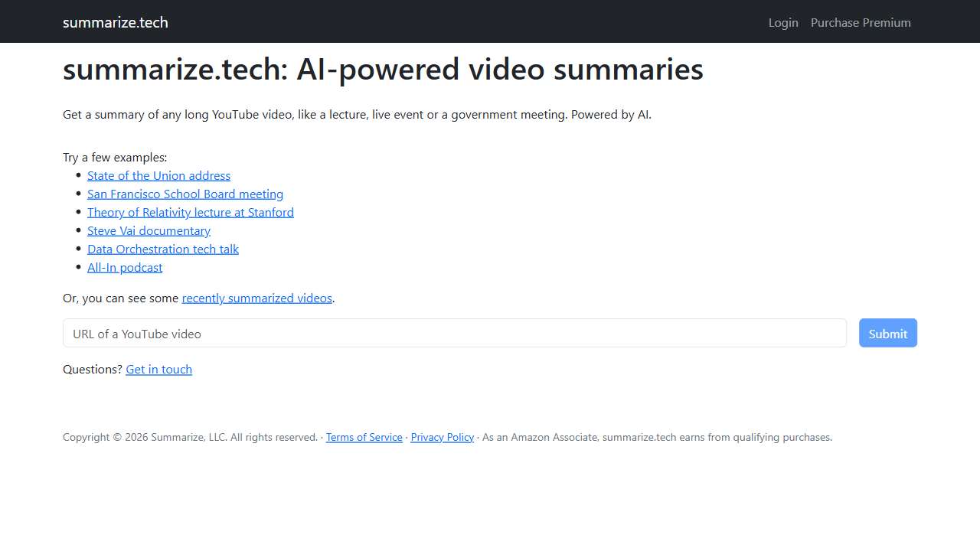Read the Terms of Service
Image resolution: width=980 pixels, height=551 pixels.
pos(364,437)
